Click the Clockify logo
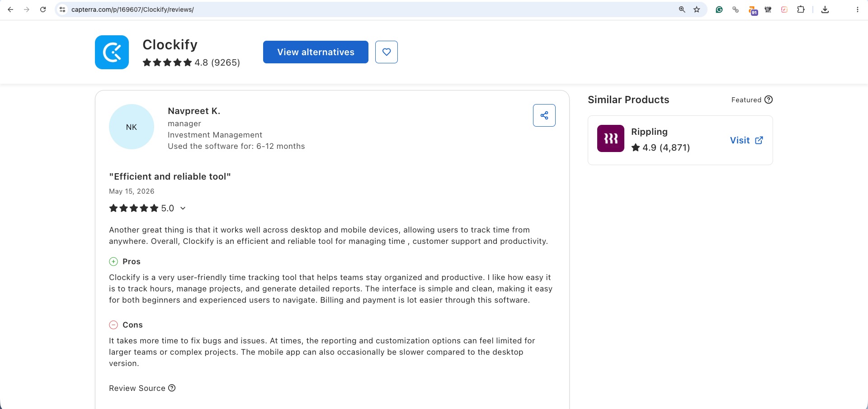The width and height of the screenshot is (868, 409). [x=112, y=52]
